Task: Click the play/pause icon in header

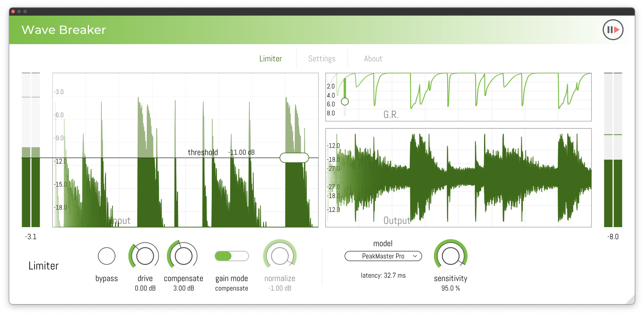Action: tap(613, 30)
